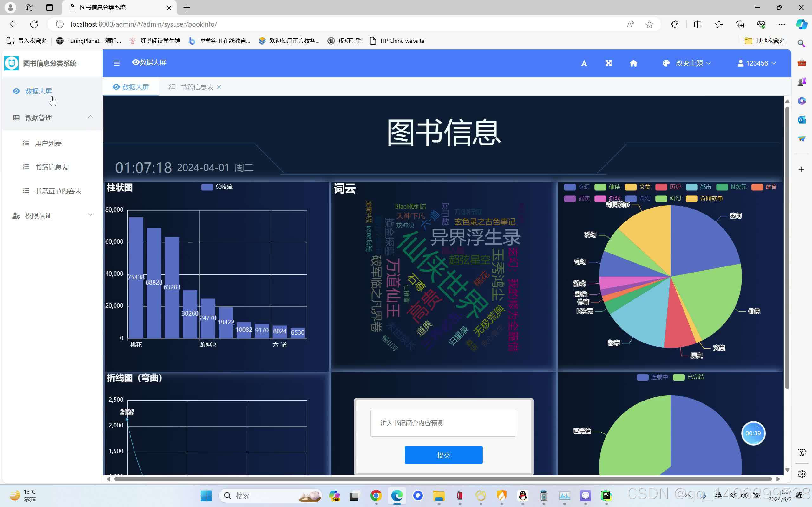
Task: Click the home icon in header
Action: pos(633,63)
